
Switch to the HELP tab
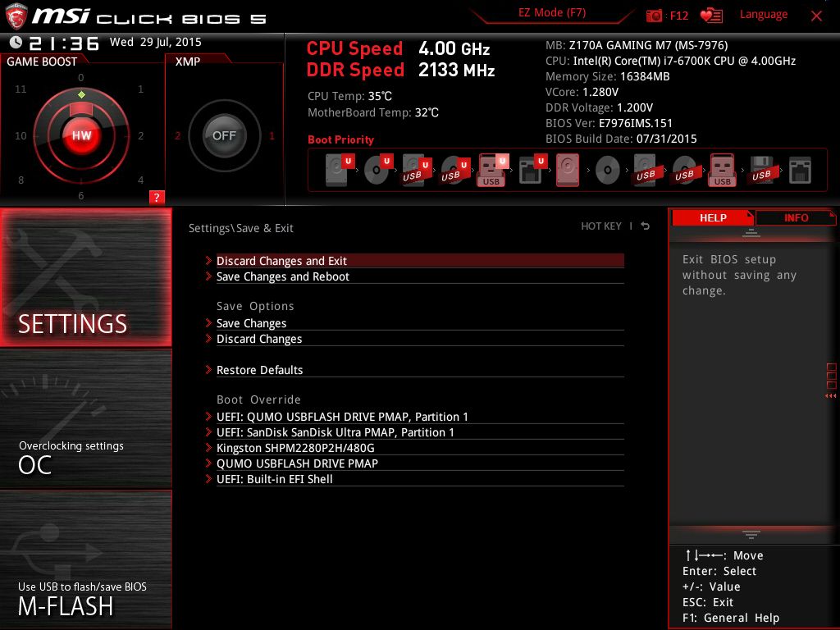pos(713,217)
